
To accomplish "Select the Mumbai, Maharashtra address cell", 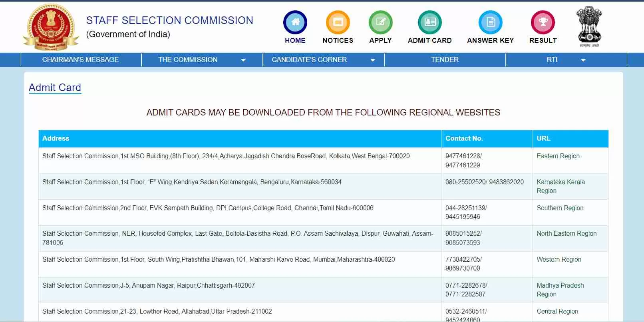I will 240,264.
